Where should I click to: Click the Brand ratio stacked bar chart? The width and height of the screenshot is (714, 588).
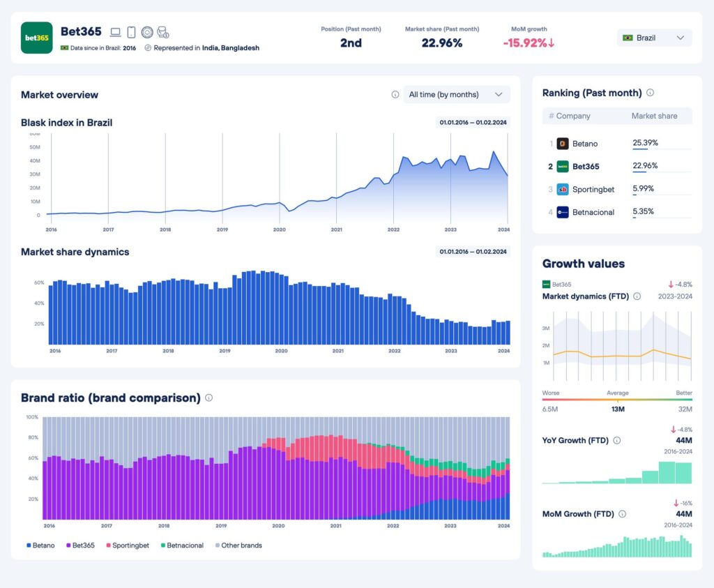276,468
